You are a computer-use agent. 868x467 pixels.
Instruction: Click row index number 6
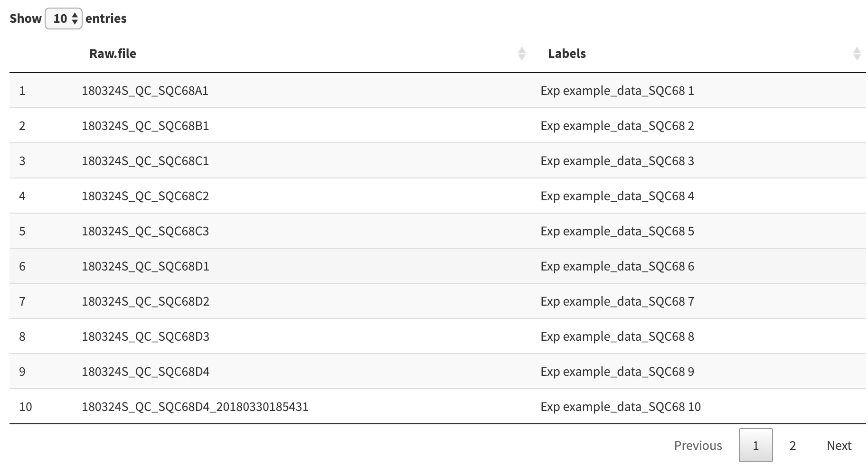(x=22, y=266)
